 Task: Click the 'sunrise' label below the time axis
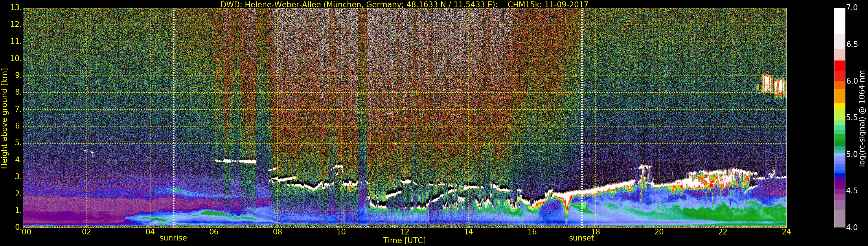click(x=173, y=238)
